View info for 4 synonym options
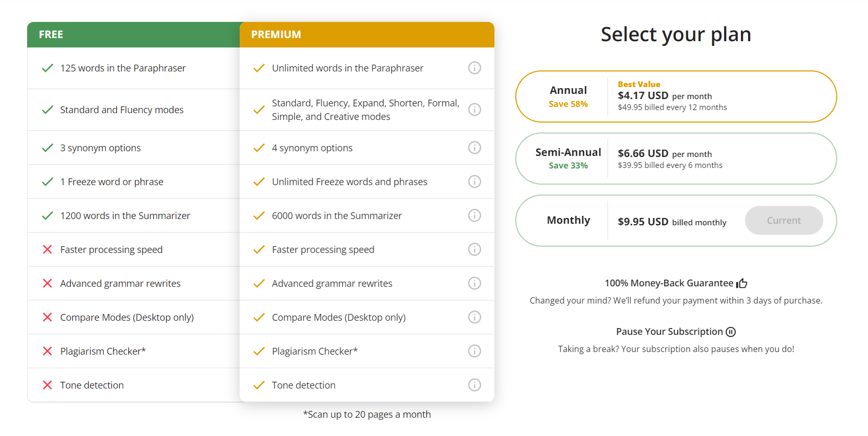 tap(475, 148)
